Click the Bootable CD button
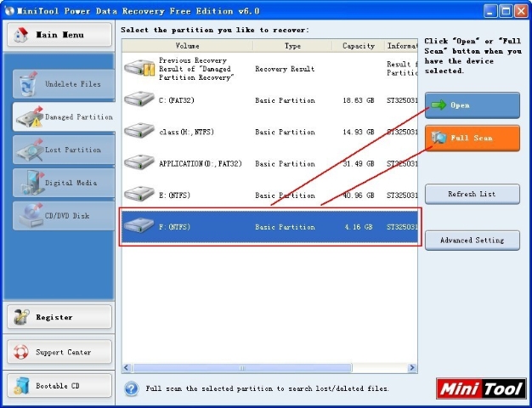 pos(59,386)
